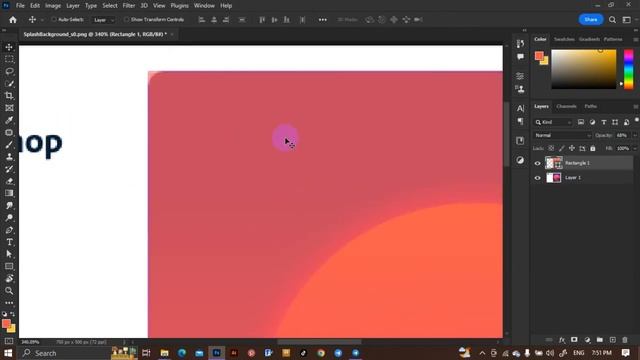Select the Rectangular Marquee tool

pos(9,59)
